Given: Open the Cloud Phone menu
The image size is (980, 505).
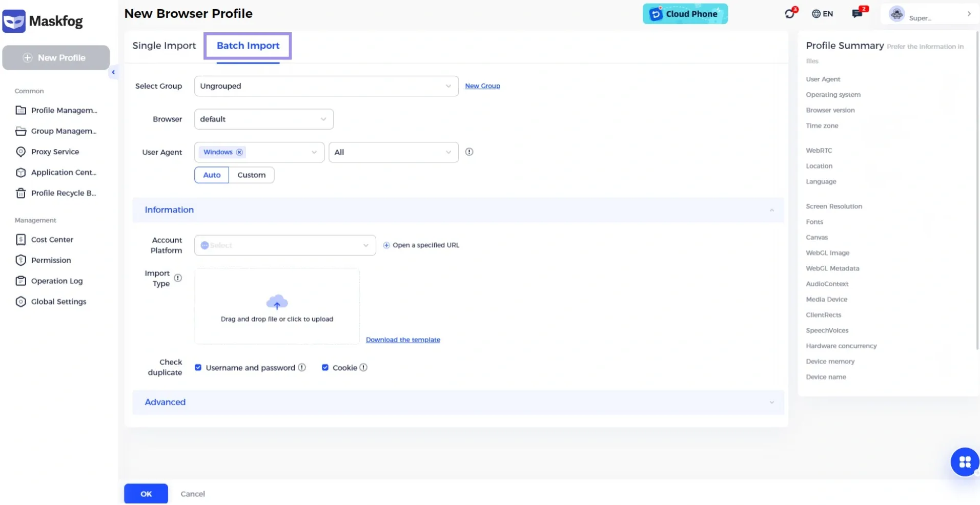Looking at the screenshot, I should [685, 13].
